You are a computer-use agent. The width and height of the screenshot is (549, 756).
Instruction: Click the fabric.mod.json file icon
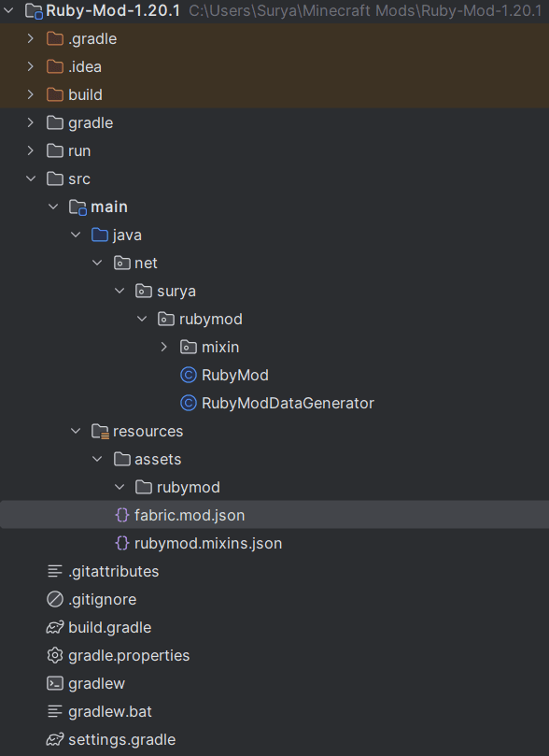[x=121, y=515]
